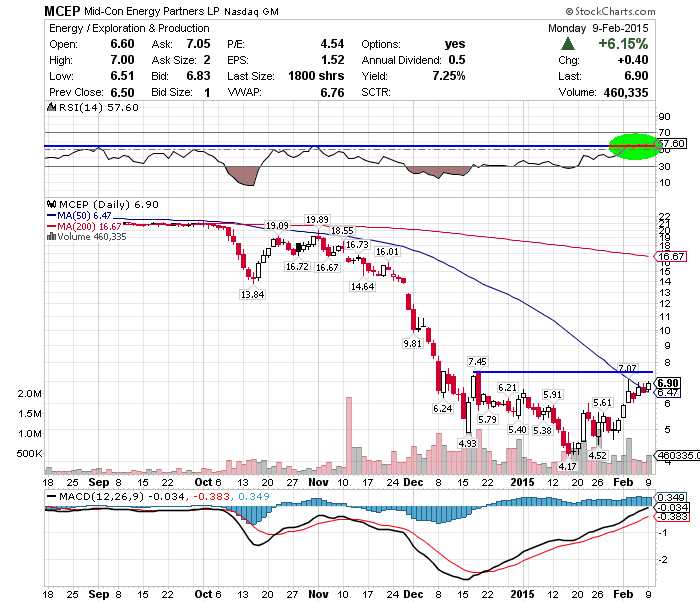
Task: Click the Options value yes
Action: pos(454,44)
